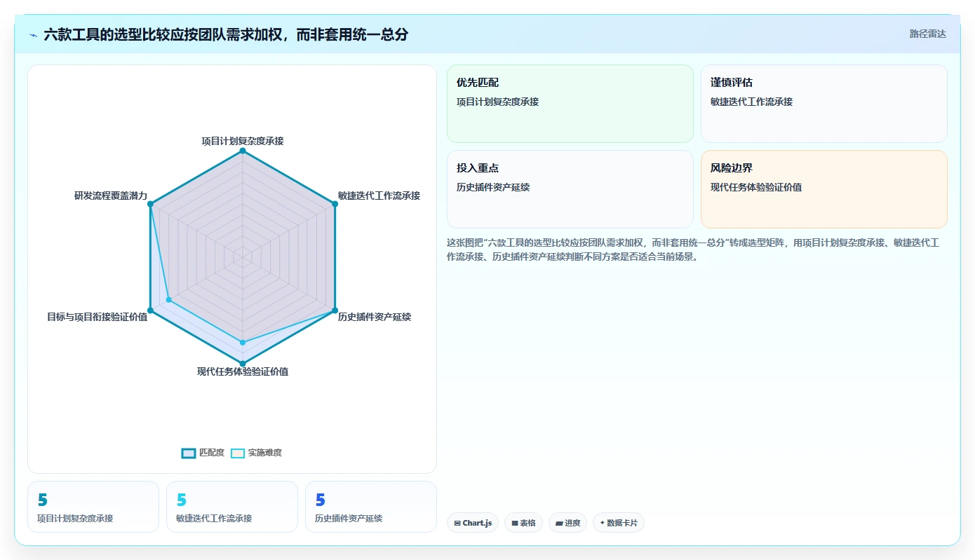Click the 实施难度 legend color box
Image resolution: width=975 pixels, height=560 pixels.
(x=238, y=453)
